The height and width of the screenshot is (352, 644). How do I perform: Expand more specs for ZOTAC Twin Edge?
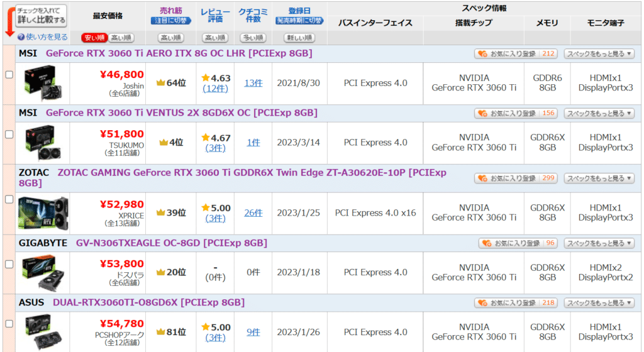pyautogui.click(x=599, y=178)
